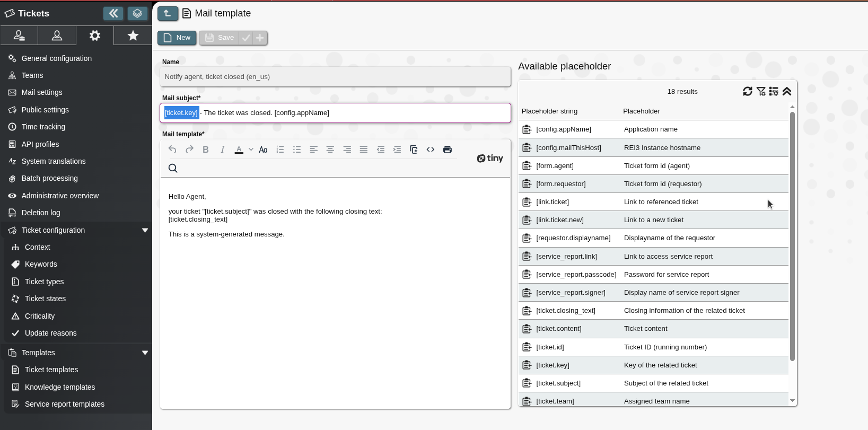This screenshot has width=868, height=430.
Task: Open text color dropdown arrow
Action: coord(251,150)
